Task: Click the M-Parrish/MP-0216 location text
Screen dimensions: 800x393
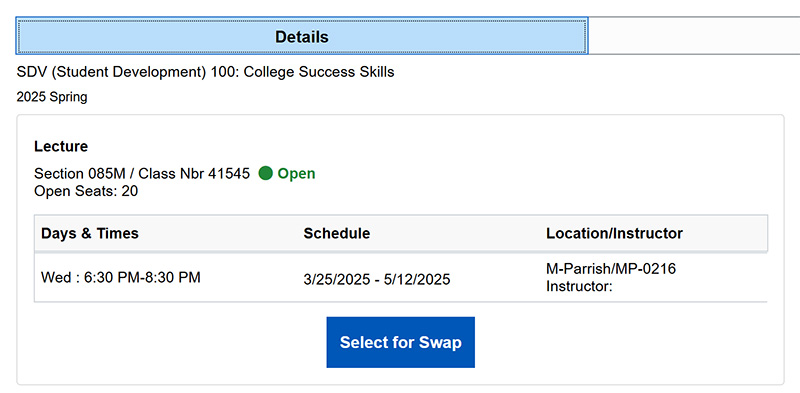Action: coord(611,268)
